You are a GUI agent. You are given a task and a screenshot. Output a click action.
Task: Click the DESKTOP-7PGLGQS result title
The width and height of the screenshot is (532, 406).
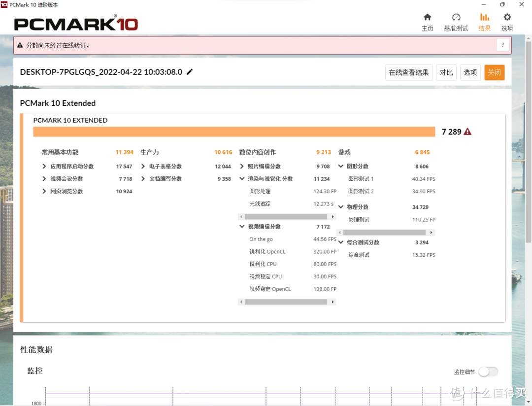101,72
